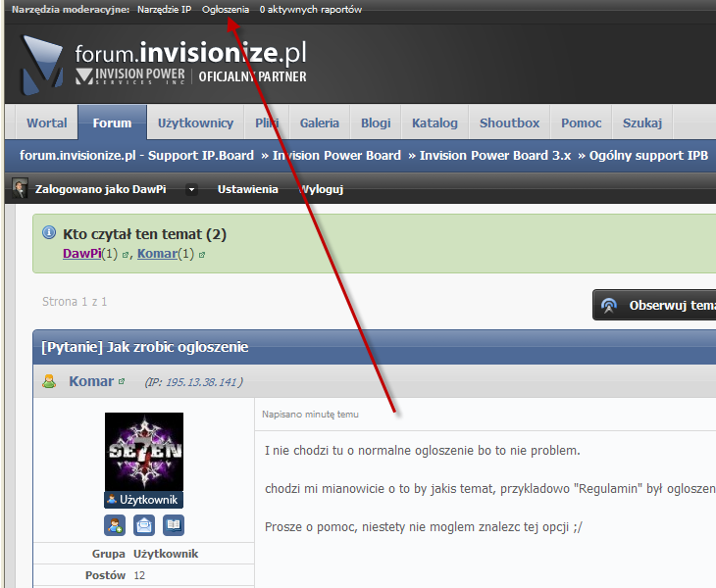Open Ustawienia settings
Screen dimensions: 716x588
[x=247, y=189]
